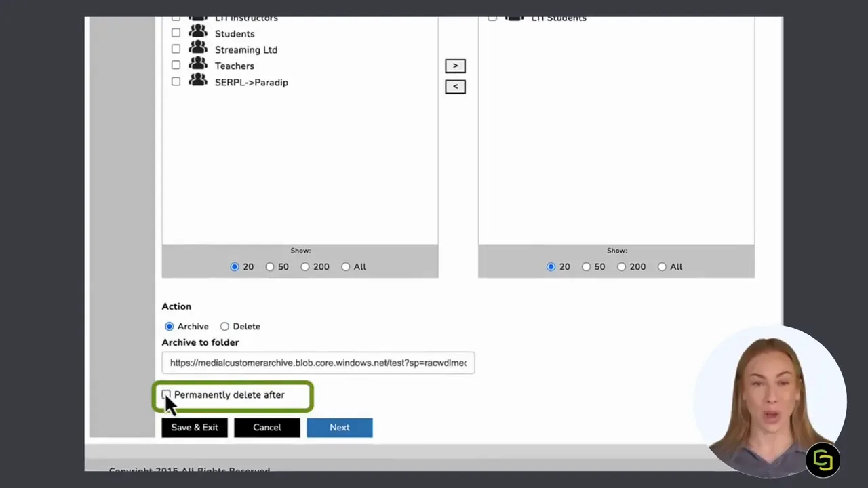Click the Archive to folder URL field
868x488 pixels.
(x=318, y=363)
